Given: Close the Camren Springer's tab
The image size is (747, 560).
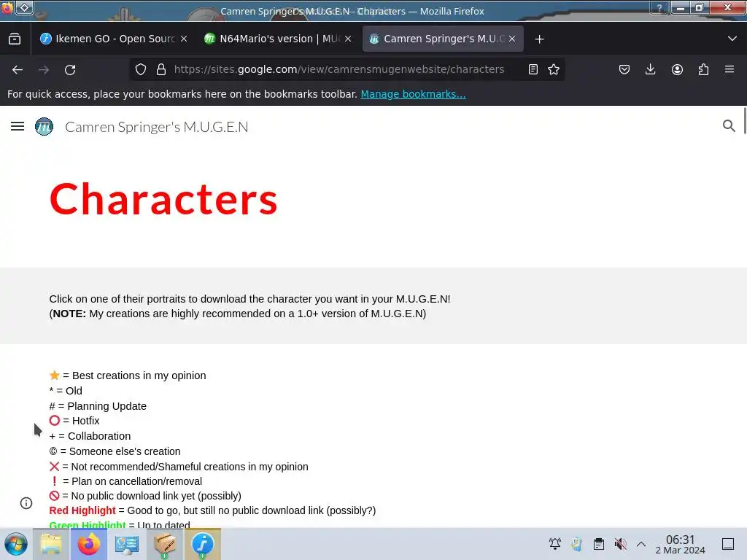Looking at the screenshot, I should pos(512,39).
